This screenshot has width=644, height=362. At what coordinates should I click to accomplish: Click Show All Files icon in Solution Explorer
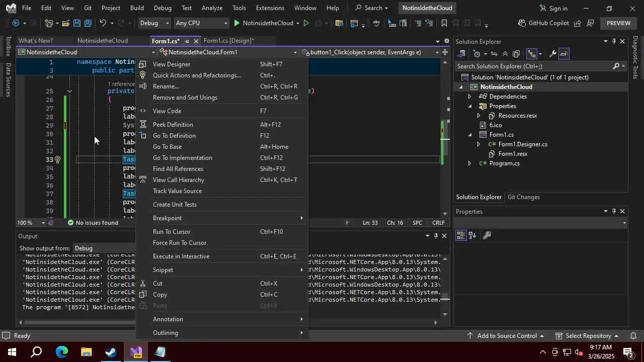click(x=516, y=54)
